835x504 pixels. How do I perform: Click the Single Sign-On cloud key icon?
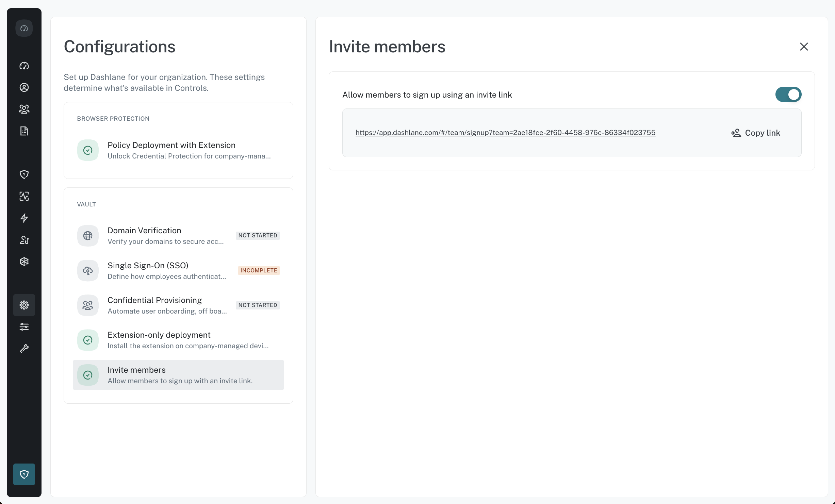pyautogui.click(x=88, y=271)
